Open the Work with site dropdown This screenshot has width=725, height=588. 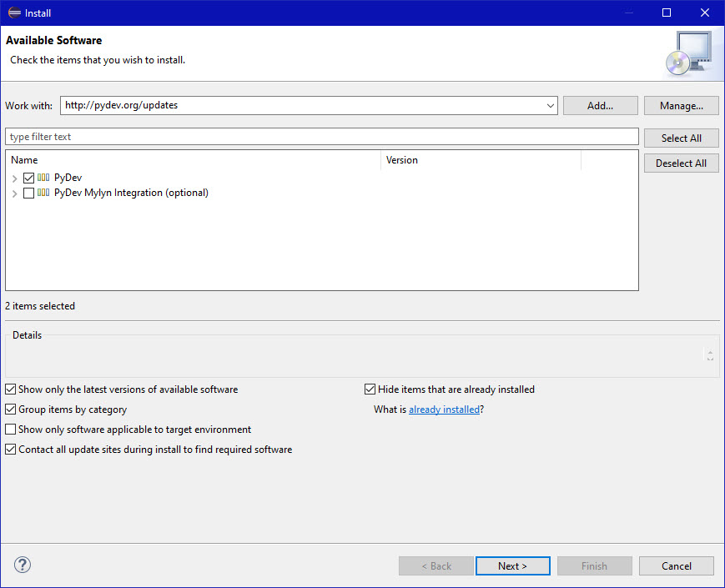pos(550,106)
